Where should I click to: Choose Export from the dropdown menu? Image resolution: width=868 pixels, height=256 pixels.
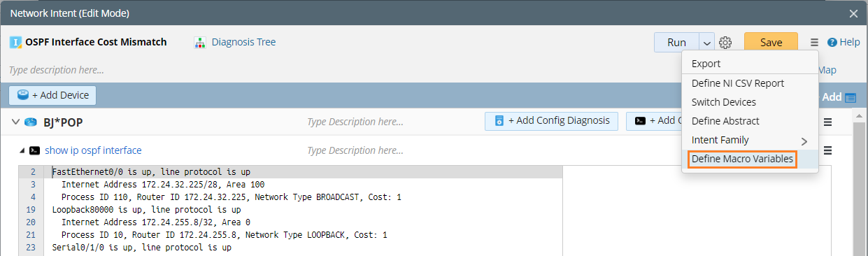click(750, 64)
